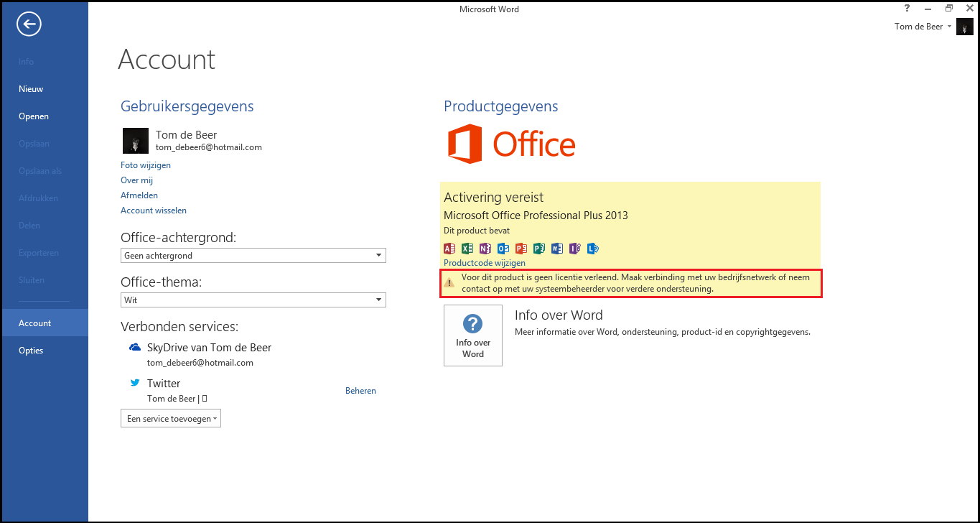Click the InfoPath app icon
Screen dimensions: 980x523
575,249
